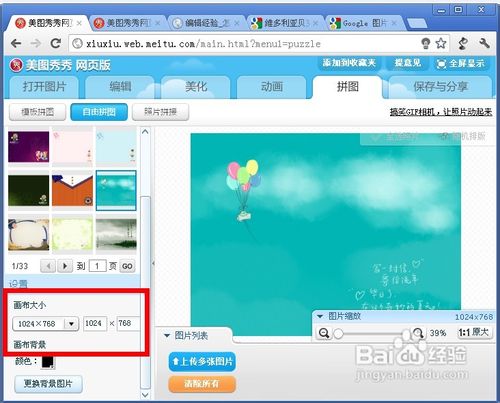Click the page number input field
Screen dimensions: 500x403
(97, 266)
